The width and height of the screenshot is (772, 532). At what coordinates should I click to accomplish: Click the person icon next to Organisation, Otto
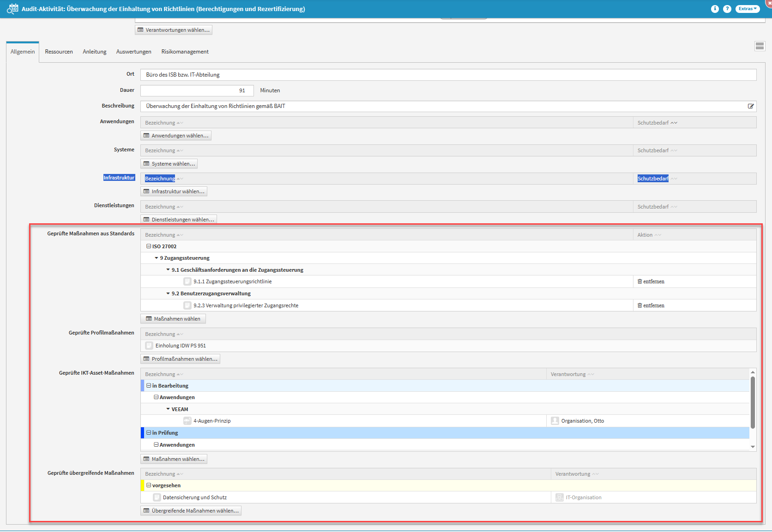coord(555,421)
